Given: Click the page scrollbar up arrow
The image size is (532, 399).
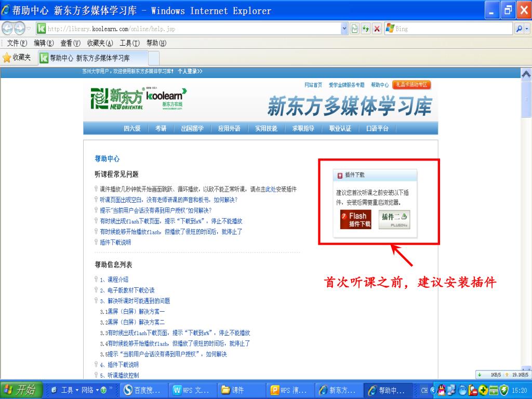Looking at the screenshot, I should [526, 74].
